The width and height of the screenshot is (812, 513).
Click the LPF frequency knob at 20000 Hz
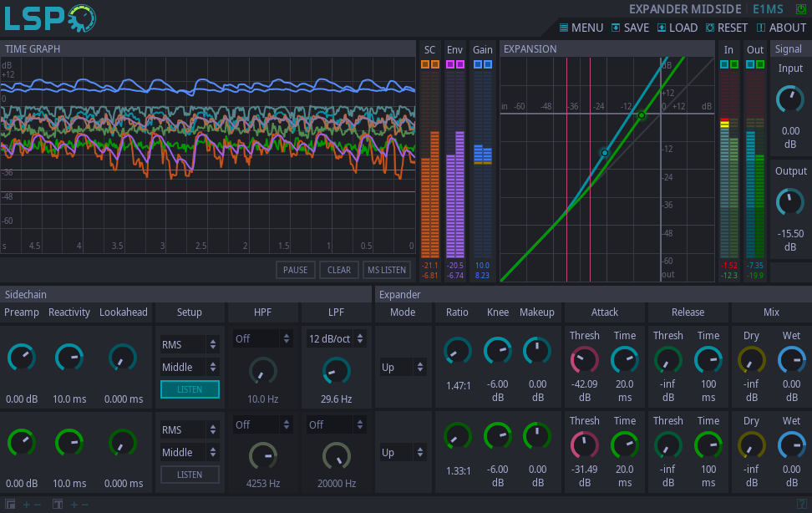336,456
